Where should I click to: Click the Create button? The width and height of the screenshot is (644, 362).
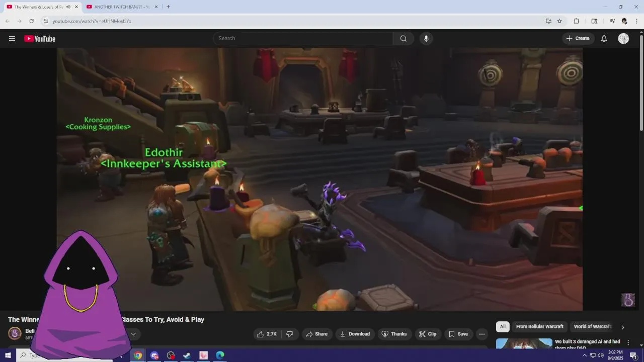coord(578,39)
